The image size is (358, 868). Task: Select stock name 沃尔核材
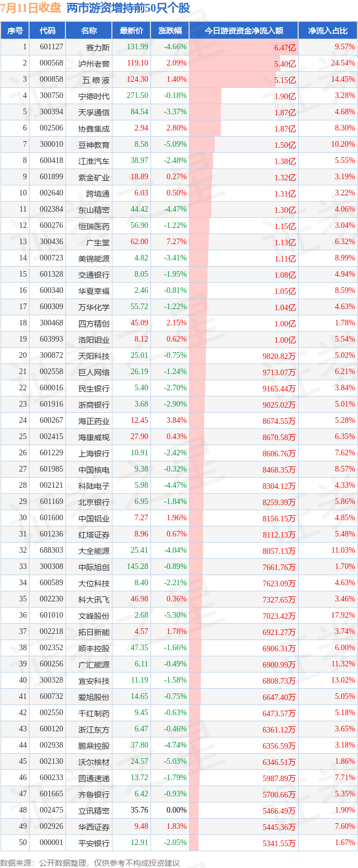[94, 762]
